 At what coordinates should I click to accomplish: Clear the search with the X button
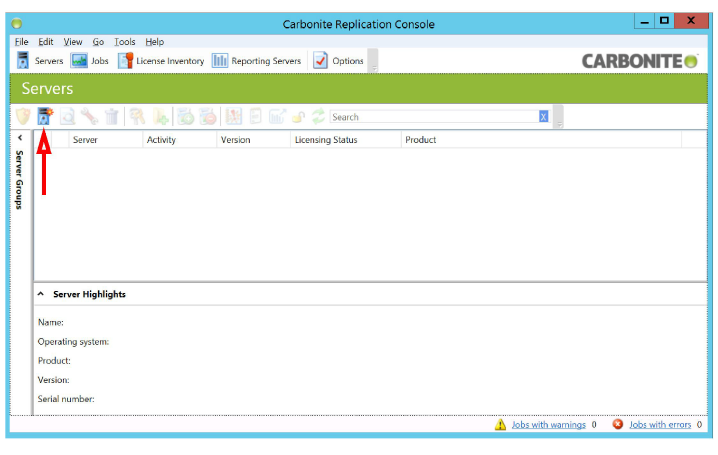pos(544,117)
